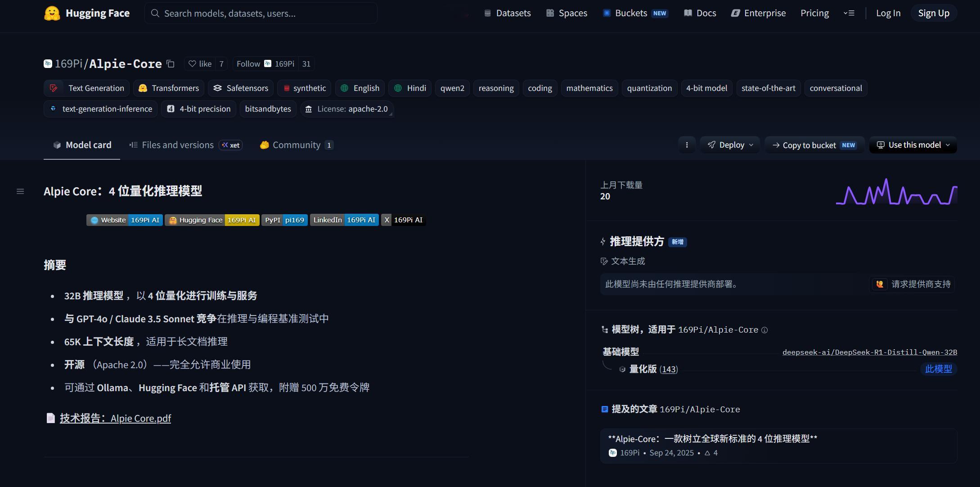Click the 此模型 badge
This screenshot has height=487, width=980.
tap(939, 369)
